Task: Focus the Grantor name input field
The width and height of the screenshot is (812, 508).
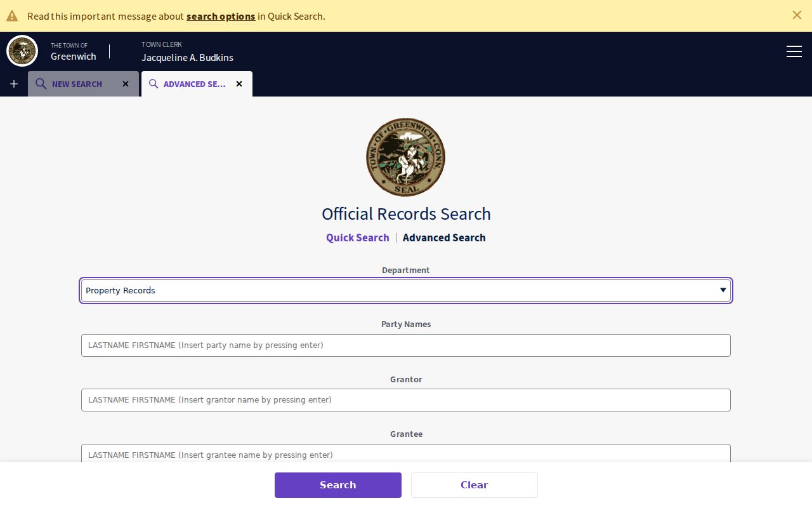Action: (406, 400)
